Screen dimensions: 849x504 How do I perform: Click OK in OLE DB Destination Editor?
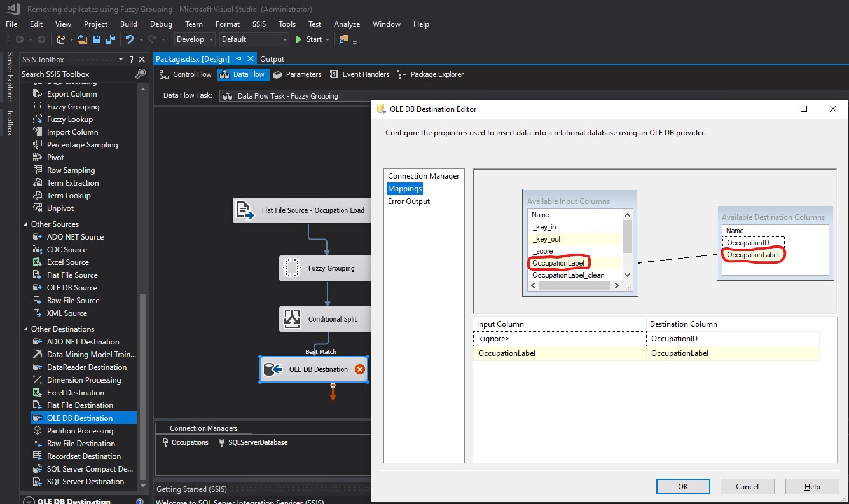683,486
